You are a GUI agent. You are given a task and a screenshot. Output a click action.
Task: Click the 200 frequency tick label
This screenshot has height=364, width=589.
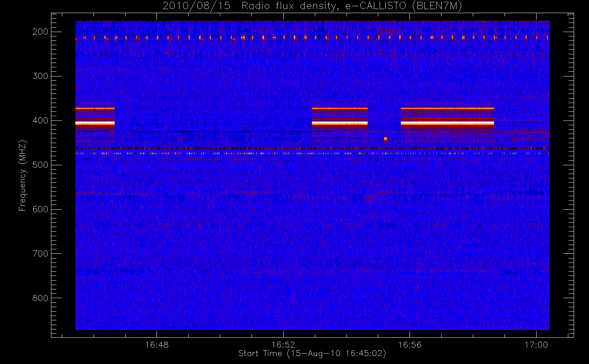[x=40, y=32]
